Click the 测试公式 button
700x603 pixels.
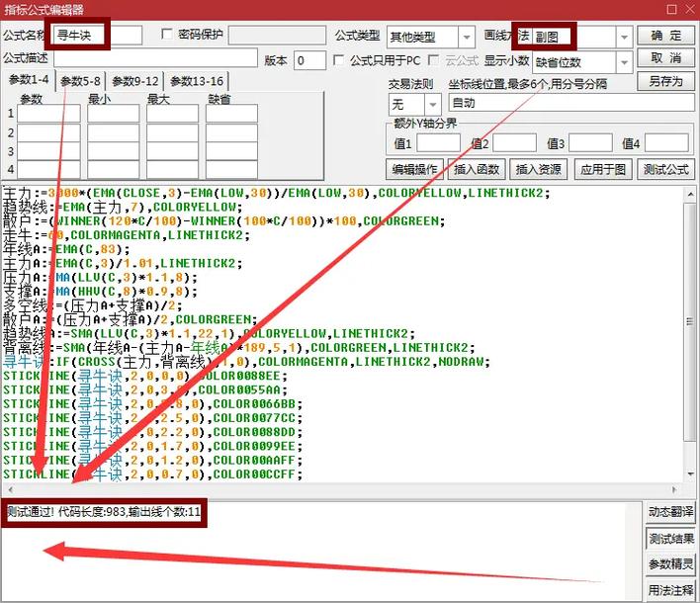click(x=664, y=169)
